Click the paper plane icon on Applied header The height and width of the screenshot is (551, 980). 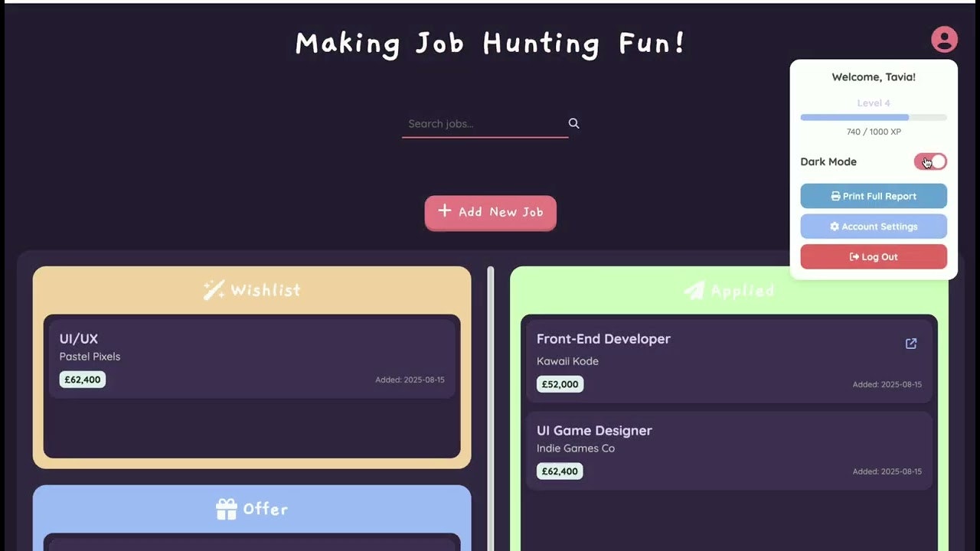click(x=694, y=290)
